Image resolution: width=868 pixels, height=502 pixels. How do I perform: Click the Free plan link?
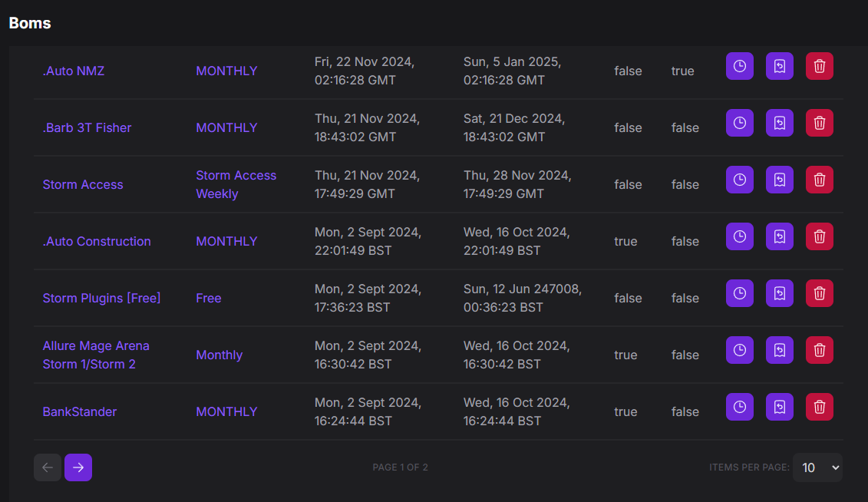coord(209,298)
